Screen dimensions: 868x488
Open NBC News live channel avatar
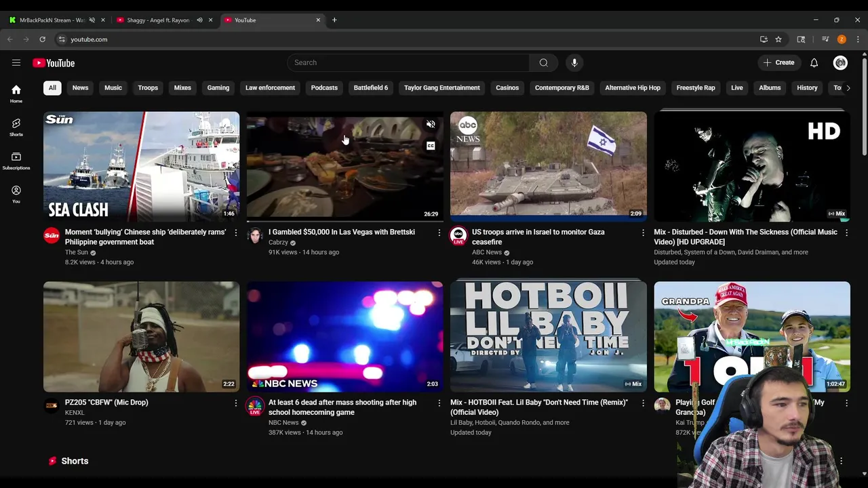pyautogui.click(x=255, y=406)
